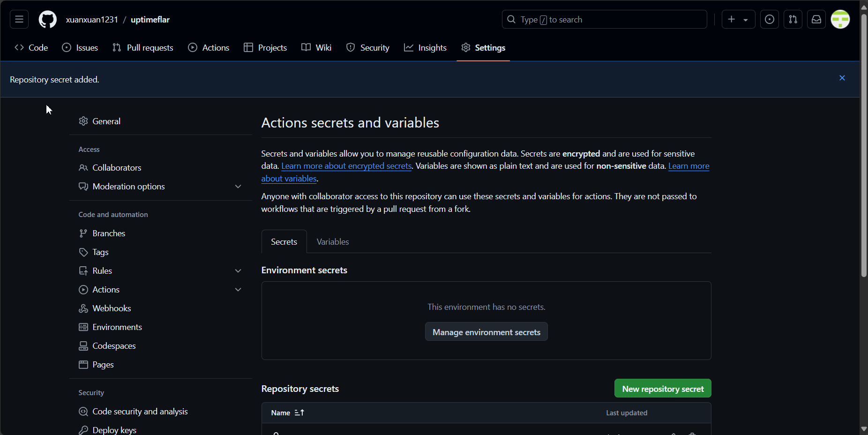
Task: Open Webhooks settings in sidebar
Action: point(161,308)
